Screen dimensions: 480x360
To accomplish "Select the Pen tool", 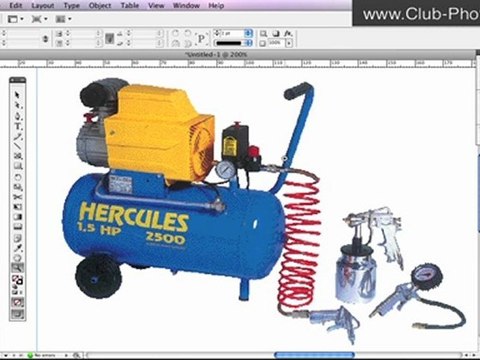I will tap(17, 116).
